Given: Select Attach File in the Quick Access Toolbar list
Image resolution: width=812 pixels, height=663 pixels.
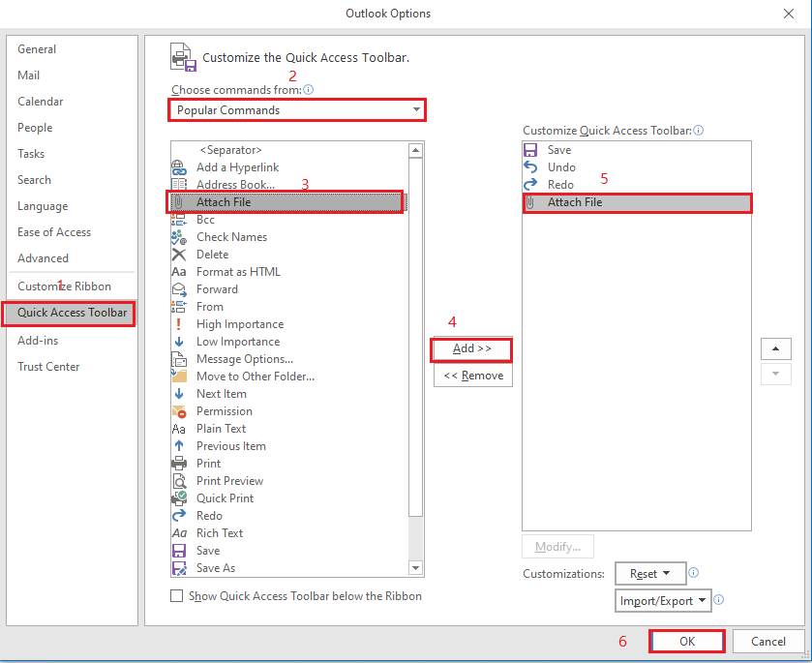Looking at the screenshot, I should coord(637,202).
